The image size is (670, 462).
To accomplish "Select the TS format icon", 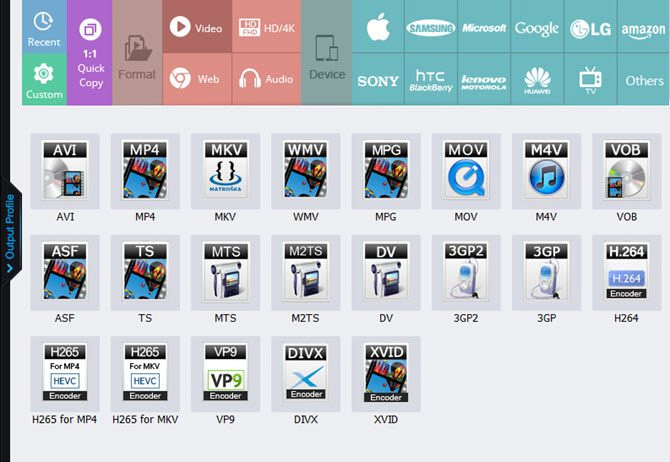I will [145, 272].
